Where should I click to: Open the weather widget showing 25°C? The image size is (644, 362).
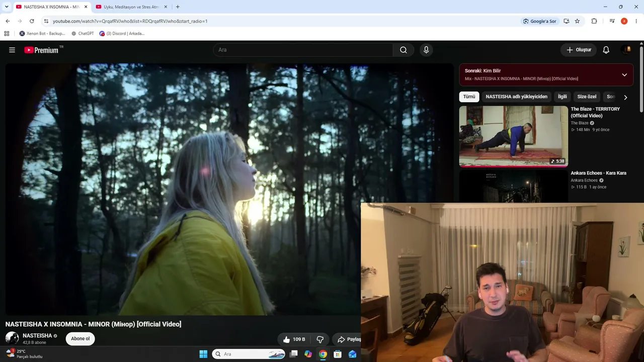(24, 354)
